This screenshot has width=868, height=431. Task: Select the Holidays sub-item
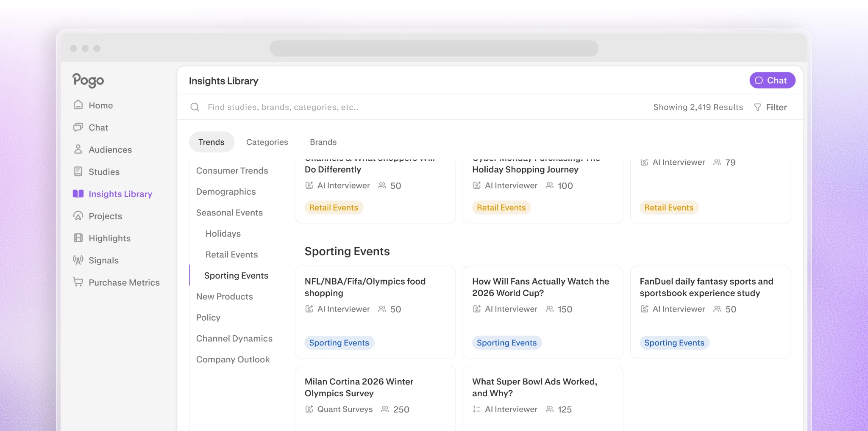coord(223,234)
